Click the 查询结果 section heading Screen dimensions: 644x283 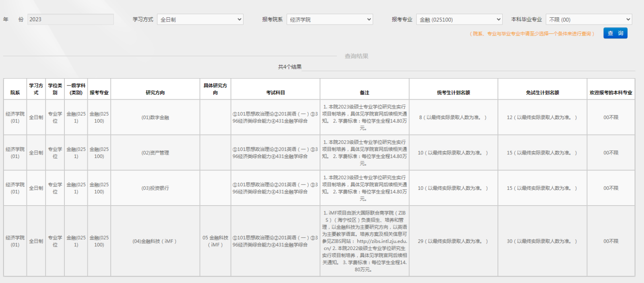click(357, 56)
